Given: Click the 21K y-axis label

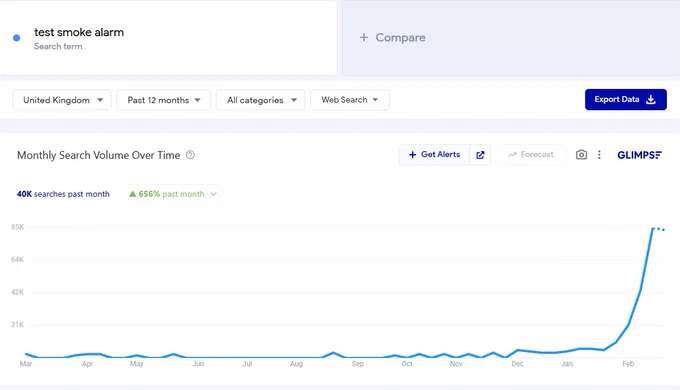Looking at the screenshot, I should tap(17, 324).
